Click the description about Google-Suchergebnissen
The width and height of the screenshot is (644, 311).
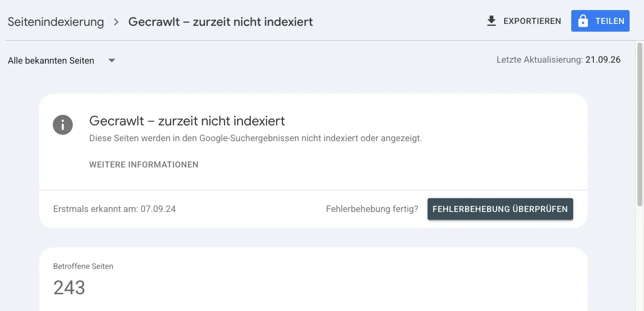(256, 139)
